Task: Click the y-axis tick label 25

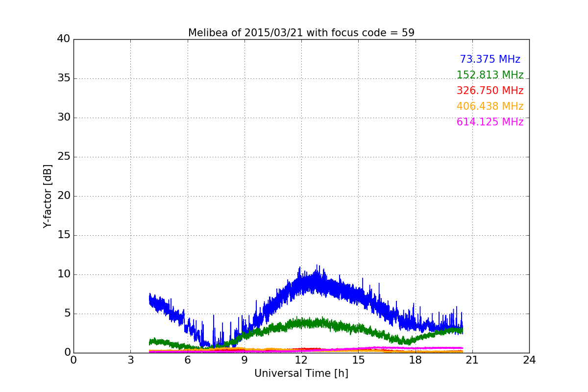Action: [64, 157]
